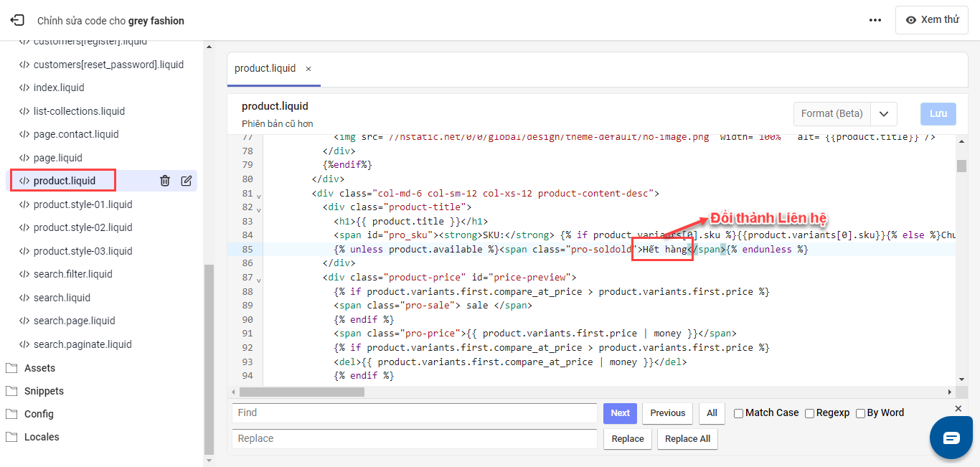980x467 pixels.
Task: Close the product.liquid tab with the x
Action: (308, 69)
